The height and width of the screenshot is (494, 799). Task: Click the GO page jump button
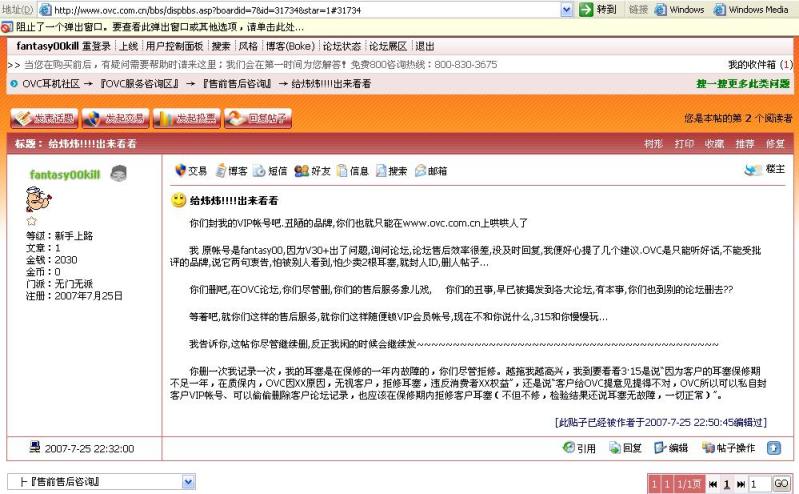[x=781, y=483]
